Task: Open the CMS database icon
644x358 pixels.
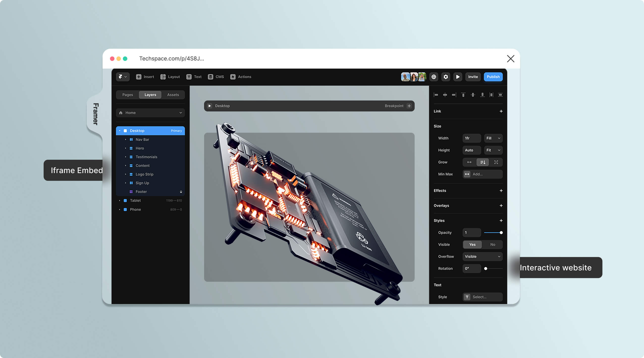Action: [x=211, y=77]
